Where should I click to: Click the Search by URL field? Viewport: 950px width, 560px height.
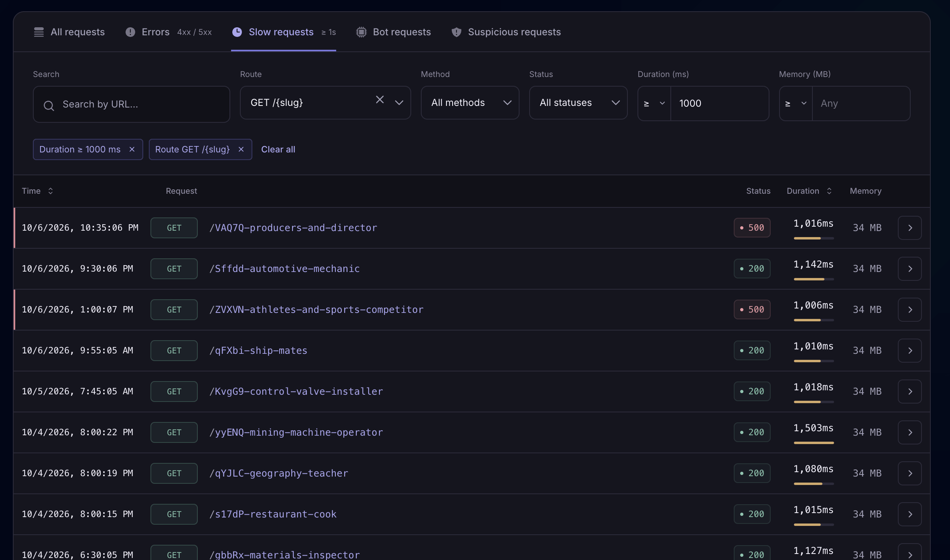click(132, 104)
